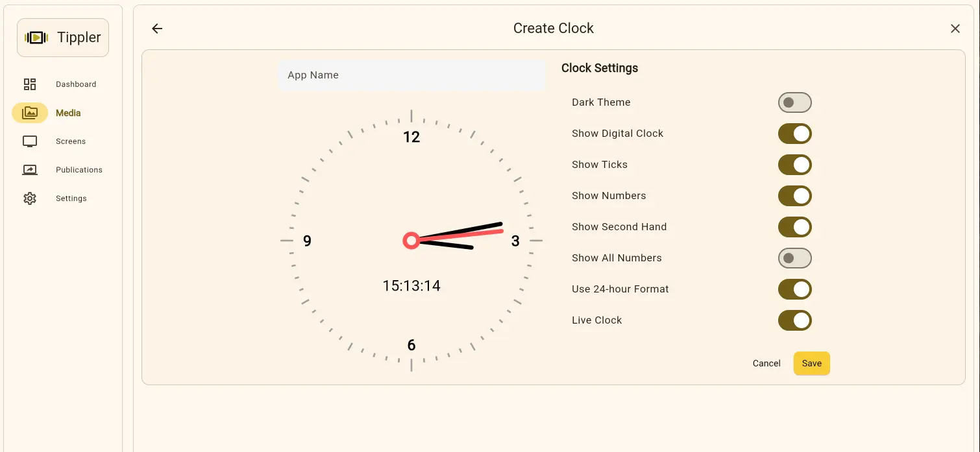Open the Dashboard menu item
The image size is (980, 452).
[x=75, y=84]
